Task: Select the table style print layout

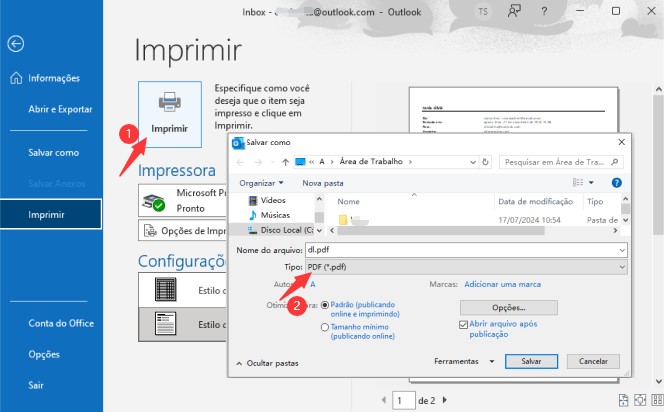Action: pos(183,290)
